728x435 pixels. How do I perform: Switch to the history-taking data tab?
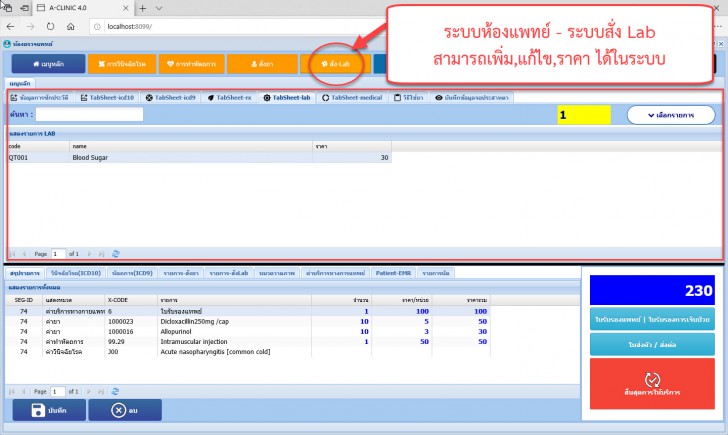(39, 97)
